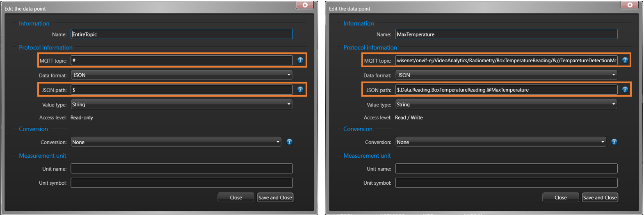The width and height of the screenshot is (644, 215).
Task: Click info icon beside MQTT topic in MaxTemperature dialog
Action: [625, 60]
